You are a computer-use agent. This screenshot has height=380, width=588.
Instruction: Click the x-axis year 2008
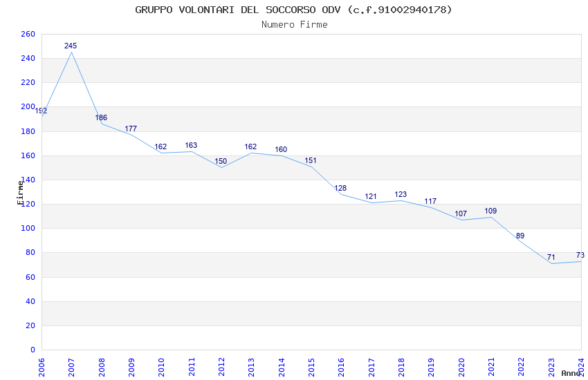click(102, 368)
